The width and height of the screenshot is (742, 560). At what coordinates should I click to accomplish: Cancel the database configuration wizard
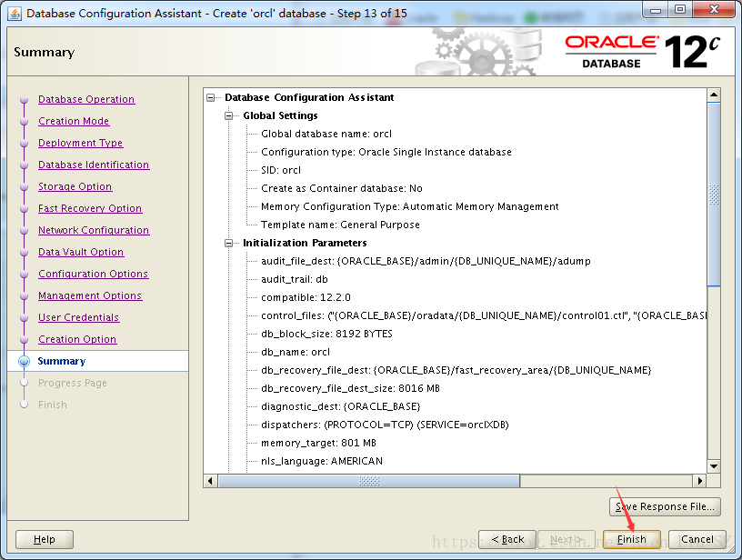(x=697, y=539)
